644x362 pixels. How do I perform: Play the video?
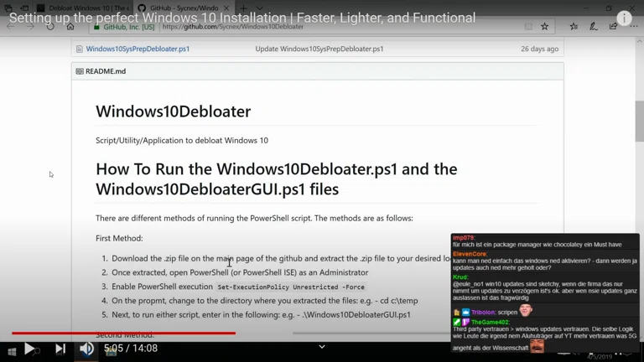coord(29,349)
